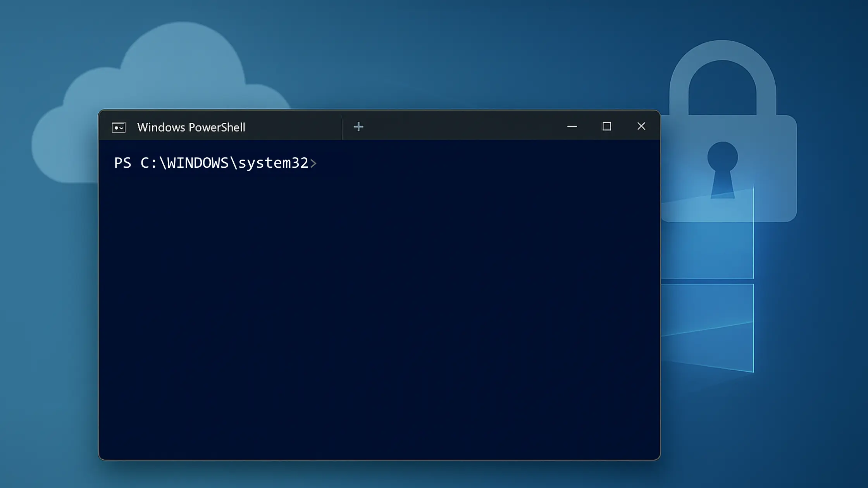
Task: Open a new tab with the plus button
Action: [x=358, y=127]
